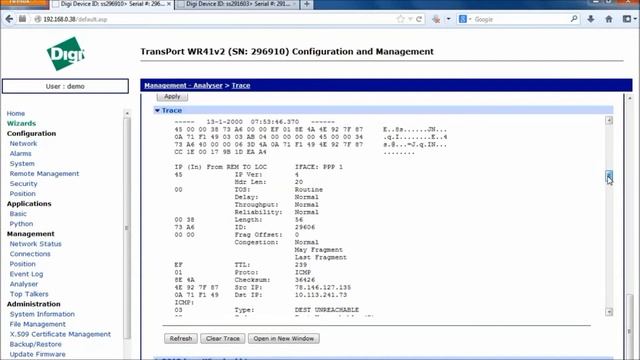640x360 pixels.
Task: Select the ss296910 device tab
Action: (x=111, y=4)
